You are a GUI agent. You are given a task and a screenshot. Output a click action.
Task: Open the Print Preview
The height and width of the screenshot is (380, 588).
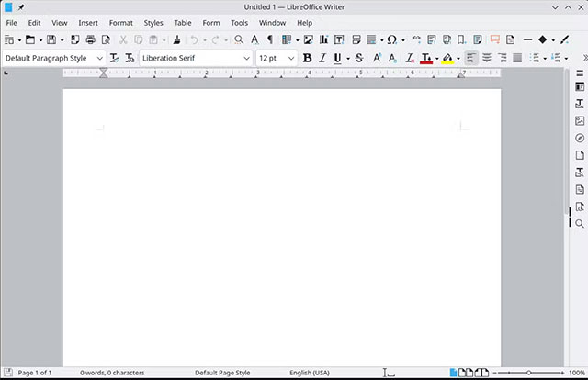(x=107, y=39)
